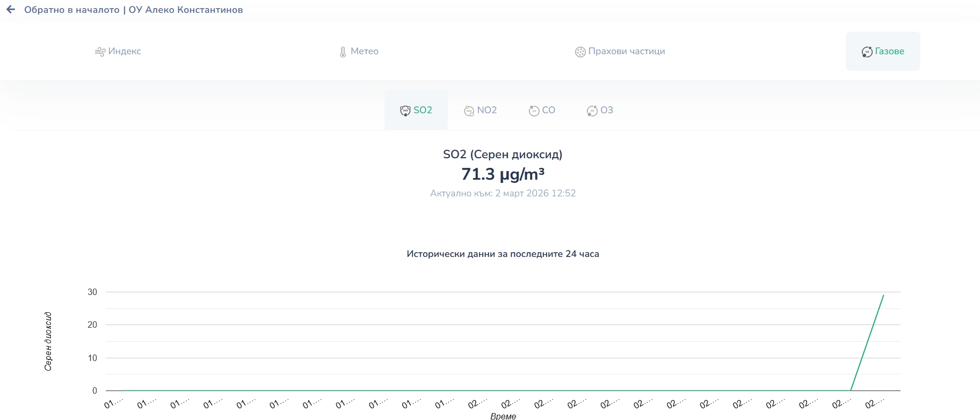Click the back arrow icon
This screenshot has height=420, width=980.
pyautogui.click(x=11, y=10)
